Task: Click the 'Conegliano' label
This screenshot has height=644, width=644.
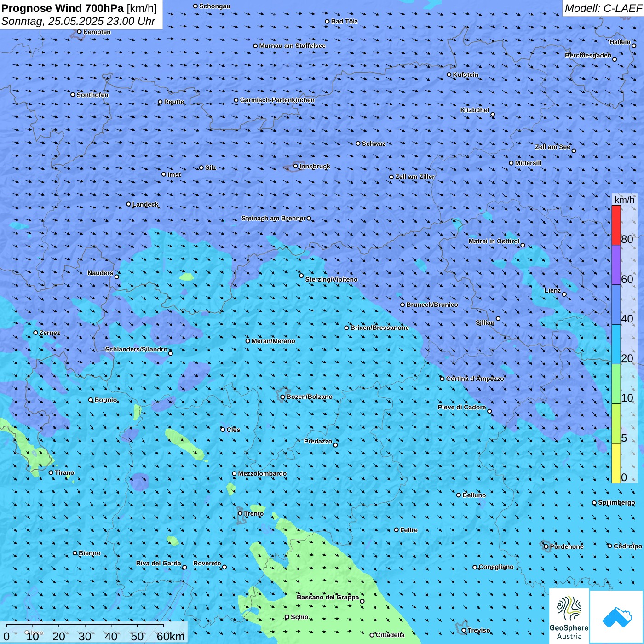Action: point(496,567)
